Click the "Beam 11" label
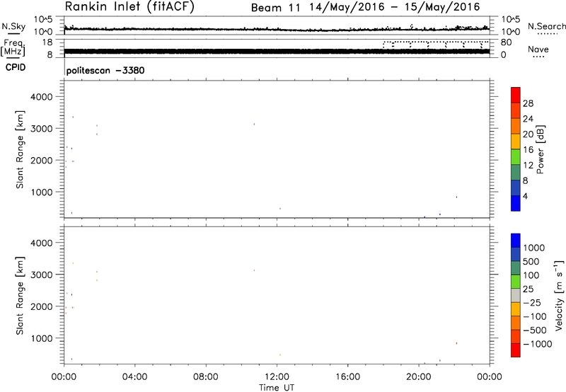 point(275,8)
